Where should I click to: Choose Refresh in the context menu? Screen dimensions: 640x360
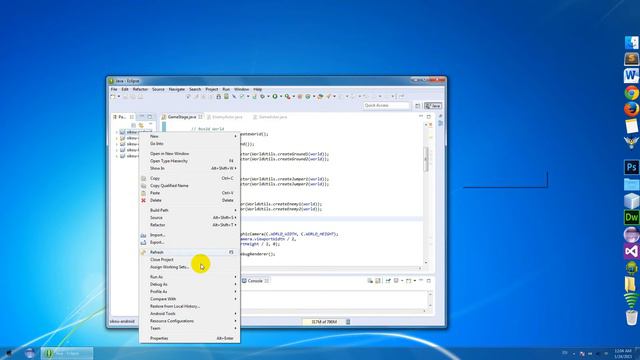(189, 252)
